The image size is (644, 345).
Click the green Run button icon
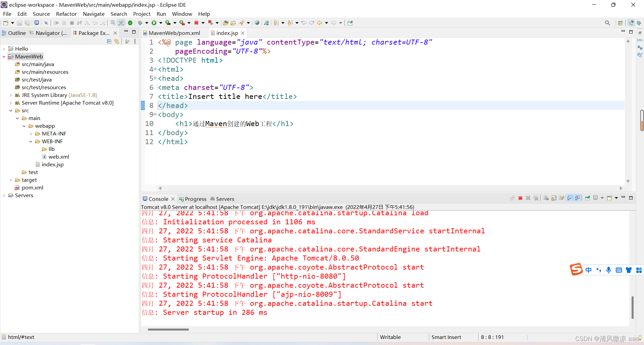point(154,23)
